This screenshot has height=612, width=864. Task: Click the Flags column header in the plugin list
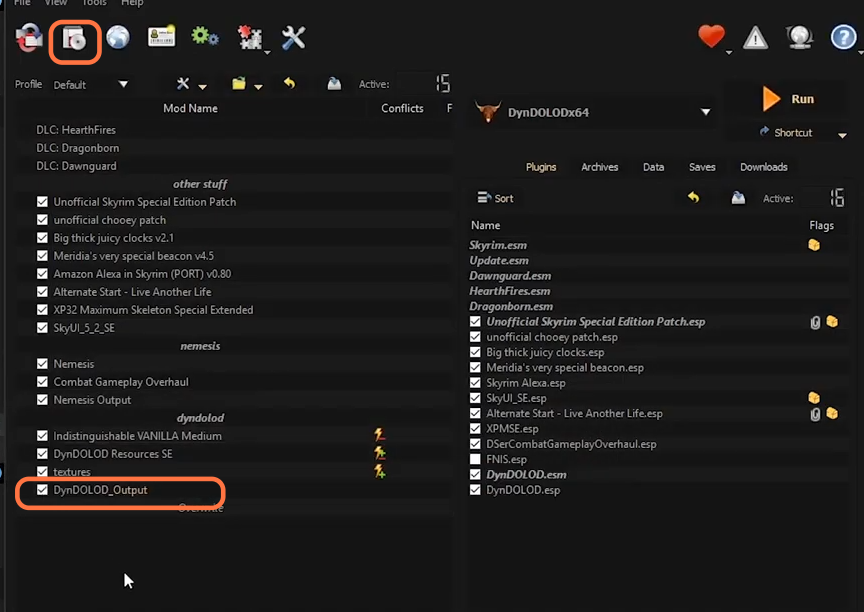pos(821,225)
